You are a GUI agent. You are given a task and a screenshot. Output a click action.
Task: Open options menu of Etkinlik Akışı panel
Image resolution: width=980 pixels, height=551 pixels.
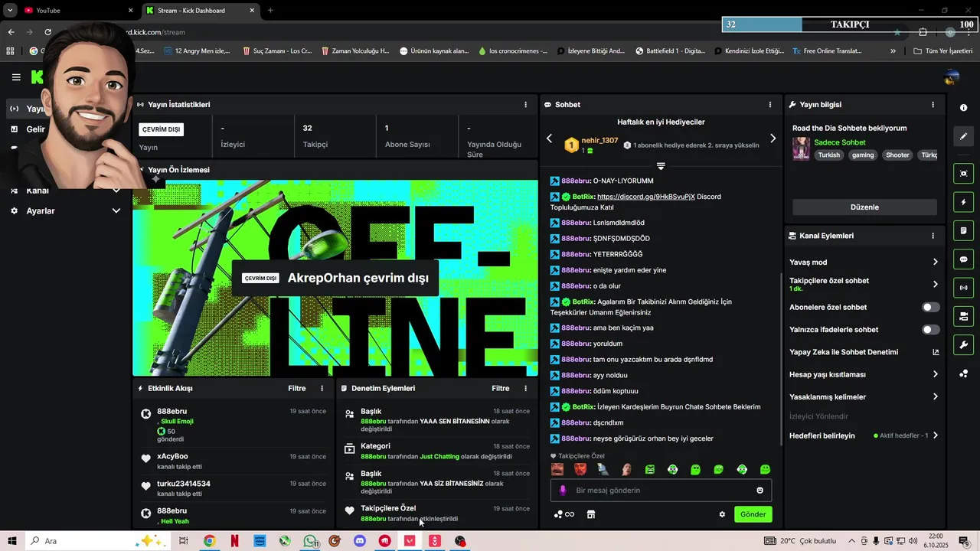pos(322,389)
